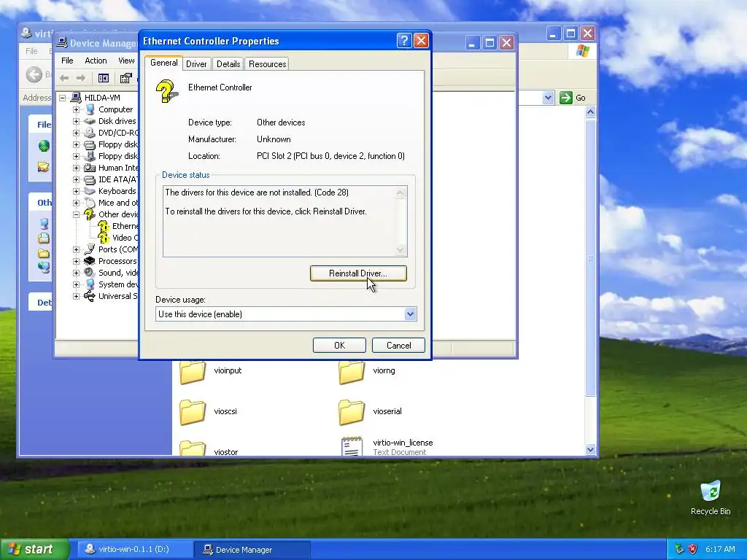Click Device Manager back arrow toolbar icon
Screen dimensions: 747x560
coord(64,78)
